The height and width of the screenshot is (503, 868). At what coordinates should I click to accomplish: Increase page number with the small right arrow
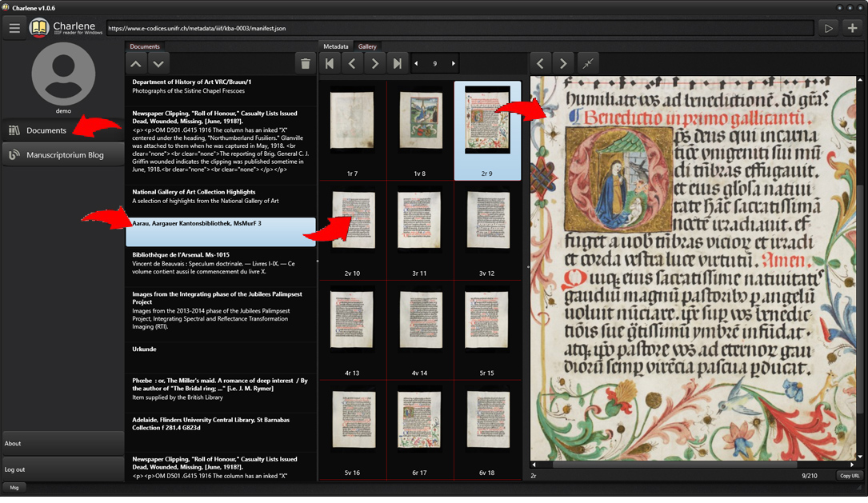pos(454,64)
